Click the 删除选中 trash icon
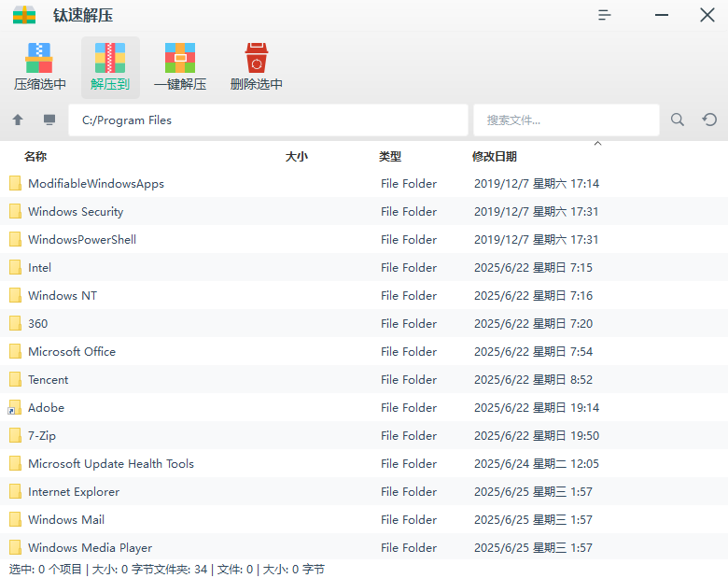Screen dimensions: 728x578 [257, 58]
